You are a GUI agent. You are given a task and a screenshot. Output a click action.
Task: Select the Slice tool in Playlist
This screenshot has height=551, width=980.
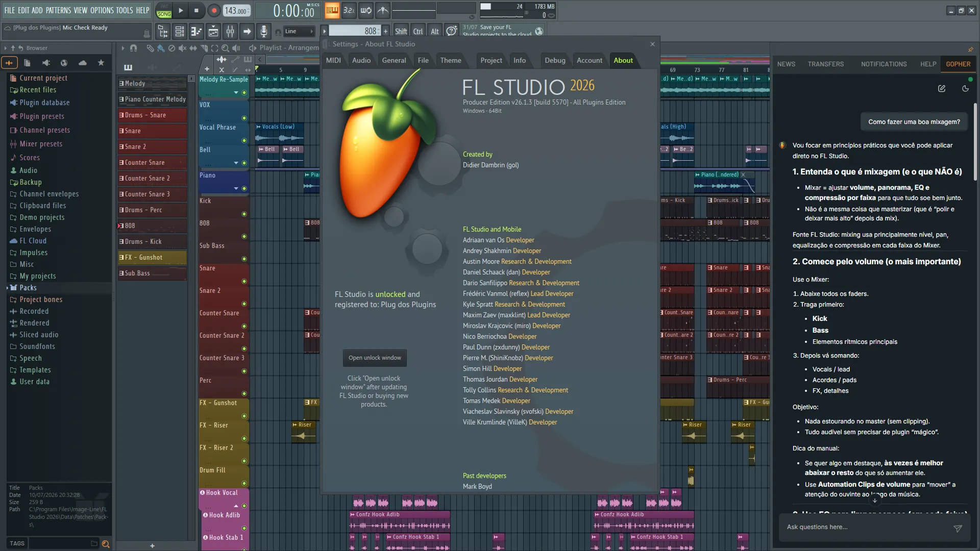pyautogui.click(x=204, y=48)
